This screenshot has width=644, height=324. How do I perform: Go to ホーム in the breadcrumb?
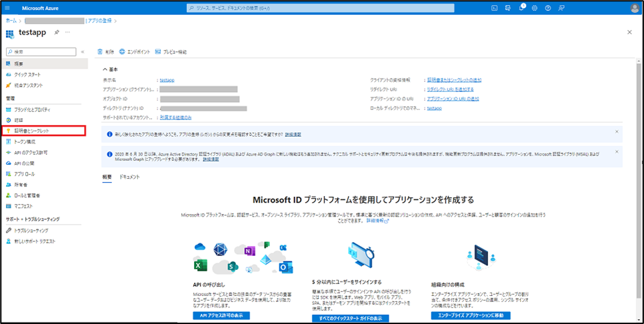[11, 21]
